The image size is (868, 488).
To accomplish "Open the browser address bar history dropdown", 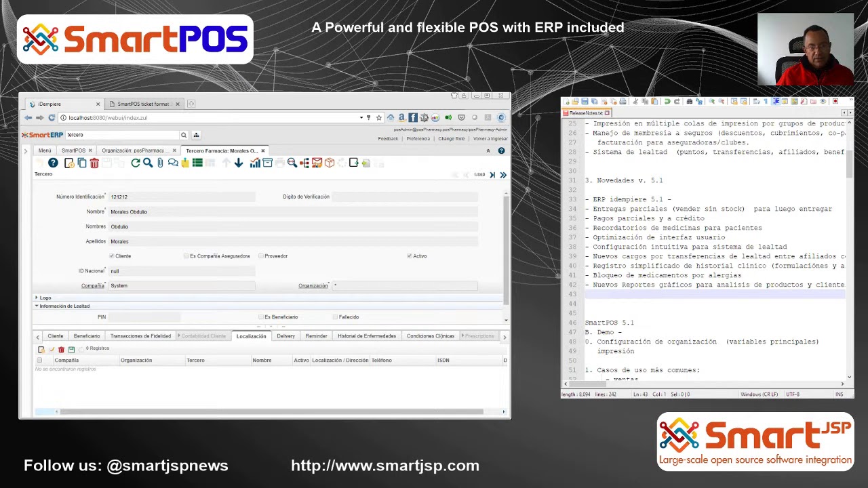I will [x=361, y=118].
